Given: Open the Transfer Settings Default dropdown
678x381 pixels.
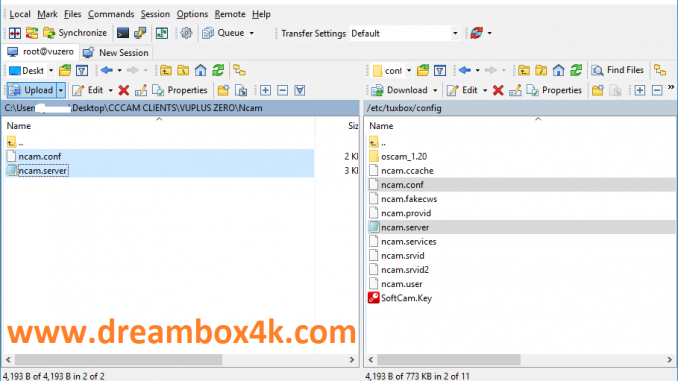Looking at the screenshot, I should coord(404,33).
